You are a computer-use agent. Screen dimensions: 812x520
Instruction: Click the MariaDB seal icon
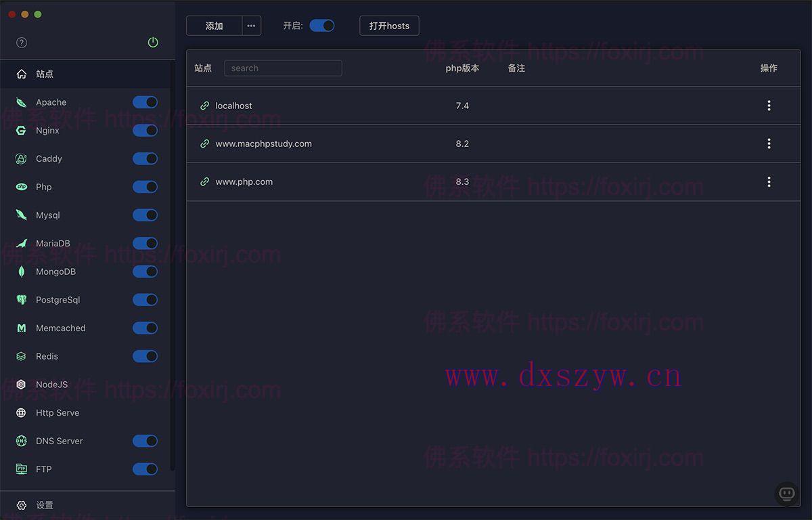coord(22,243)
